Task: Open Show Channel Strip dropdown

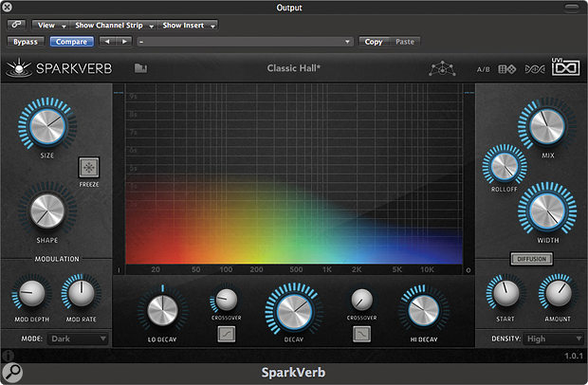Action: pyautogui.click(x=114, y=25)
